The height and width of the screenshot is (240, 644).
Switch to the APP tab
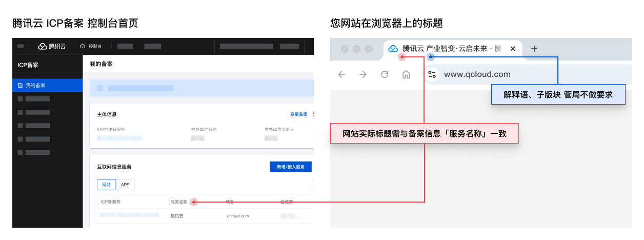click(x=125, y=185)
